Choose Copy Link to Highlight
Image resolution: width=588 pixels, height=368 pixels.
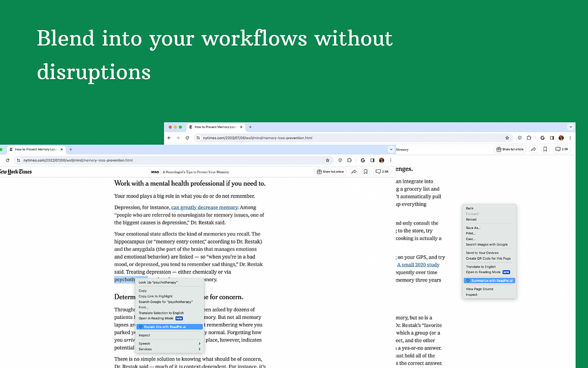pos(169,296)
